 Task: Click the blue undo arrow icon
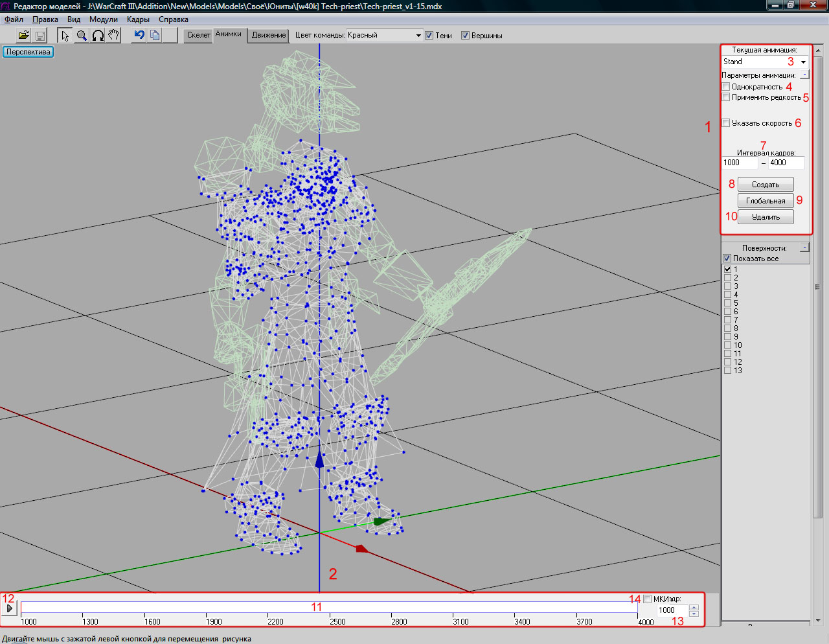pos(139,35)
